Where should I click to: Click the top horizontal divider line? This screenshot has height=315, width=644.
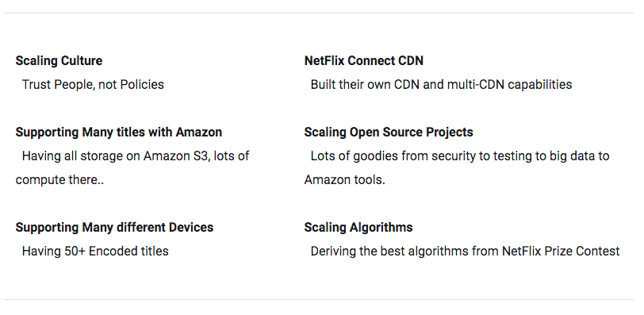(x=319, y=13)
